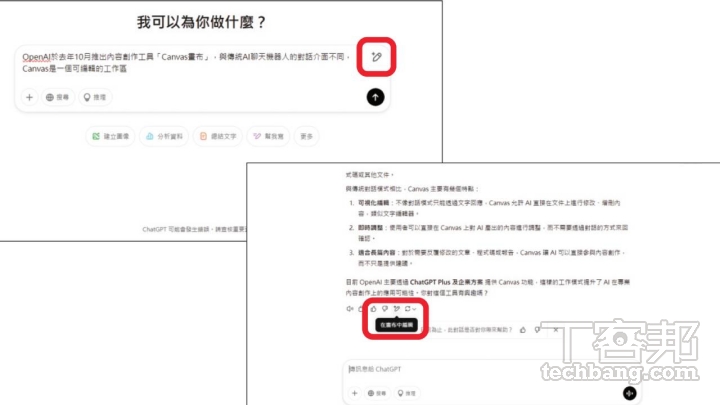Expand the 更多 more-suggestions chip
Image resolution: width=720 pixels, height=405 pixels.
pyautogui.click(x=306, y=136)
